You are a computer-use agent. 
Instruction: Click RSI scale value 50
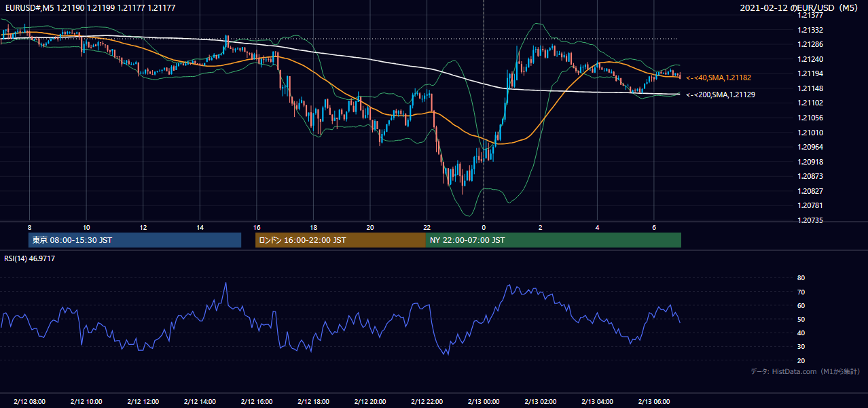[x=801, y=319]
